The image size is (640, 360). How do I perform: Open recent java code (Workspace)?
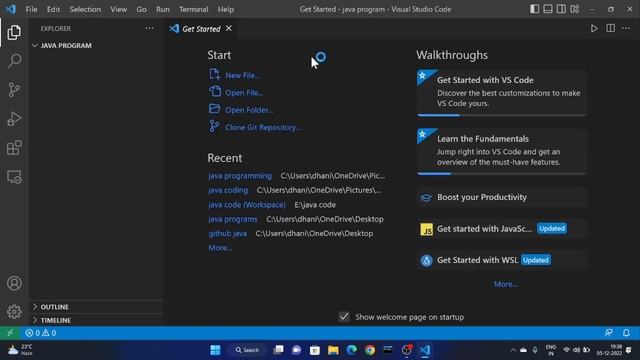click(247, 204)
